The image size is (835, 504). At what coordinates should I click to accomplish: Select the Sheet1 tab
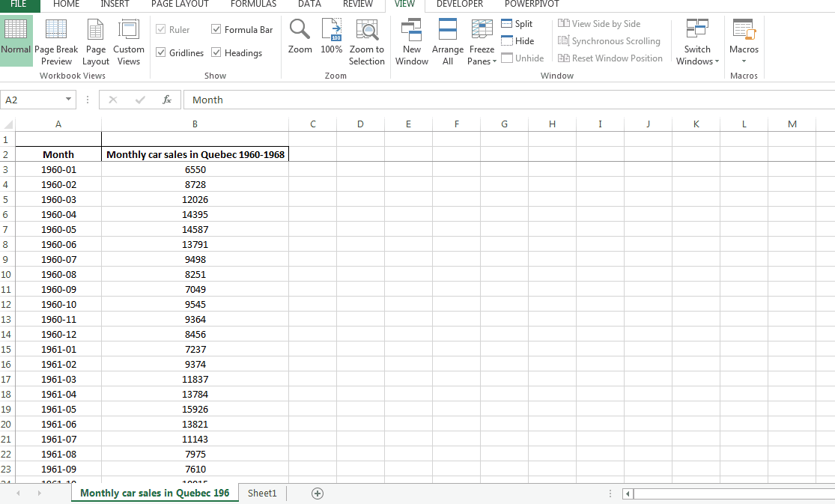pyautogui.click(x=261, y=493)
